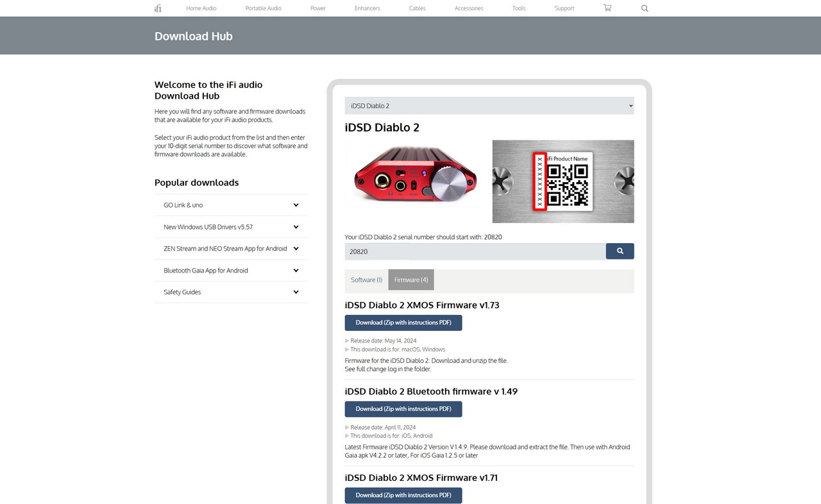Open Enhancers menu
The height and width of the screenshot is (504, 821).
coord(368,8)
